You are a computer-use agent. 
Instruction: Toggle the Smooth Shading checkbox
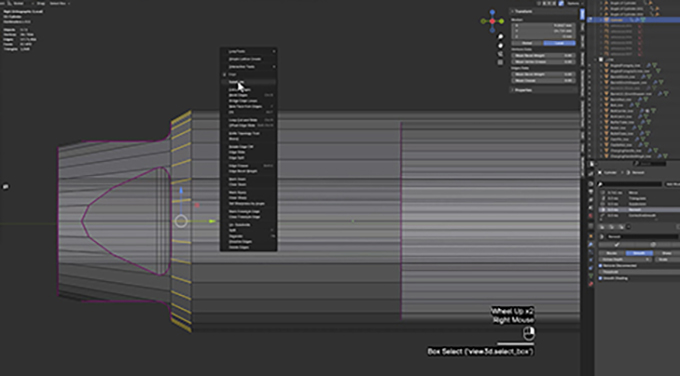coord(601,278)
